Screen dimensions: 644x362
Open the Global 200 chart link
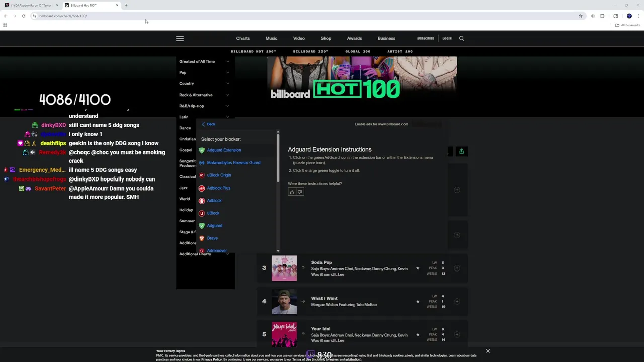358,51
